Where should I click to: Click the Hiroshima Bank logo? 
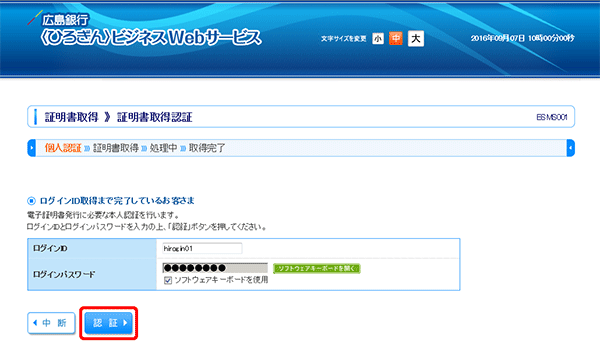58,19
